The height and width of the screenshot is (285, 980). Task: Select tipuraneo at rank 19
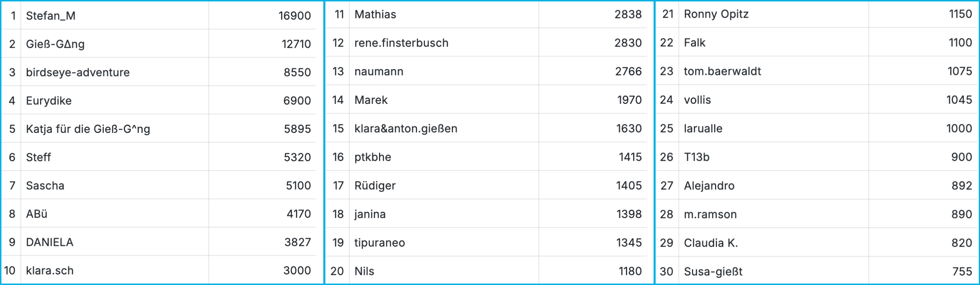(x=379, y=243)
